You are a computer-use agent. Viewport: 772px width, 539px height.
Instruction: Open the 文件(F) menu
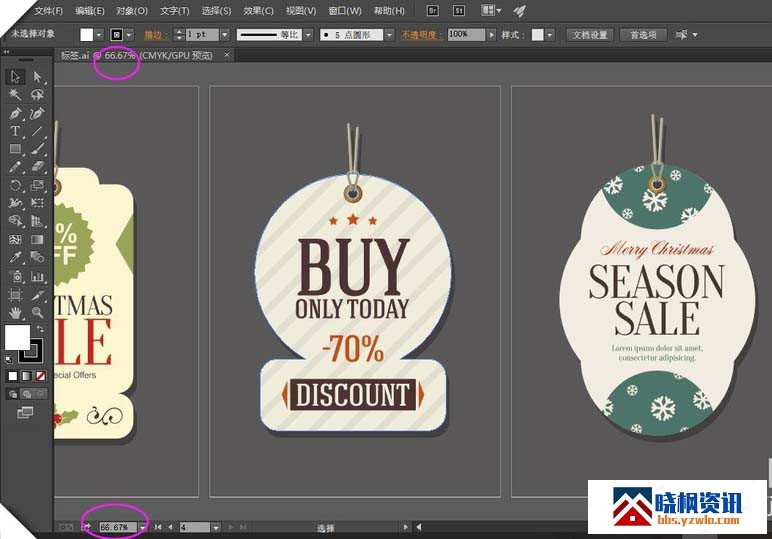48,11
